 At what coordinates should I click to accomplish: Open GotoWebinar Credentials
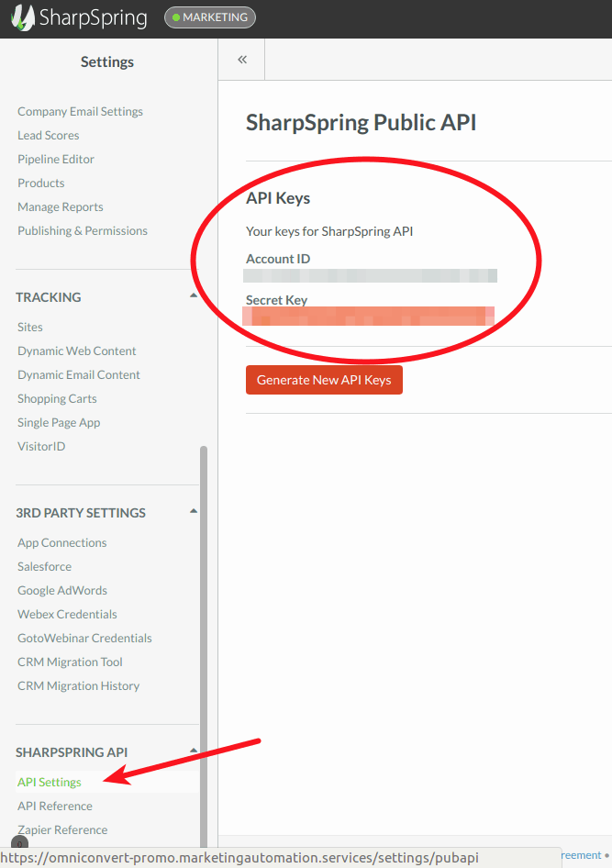click(84, 638)
